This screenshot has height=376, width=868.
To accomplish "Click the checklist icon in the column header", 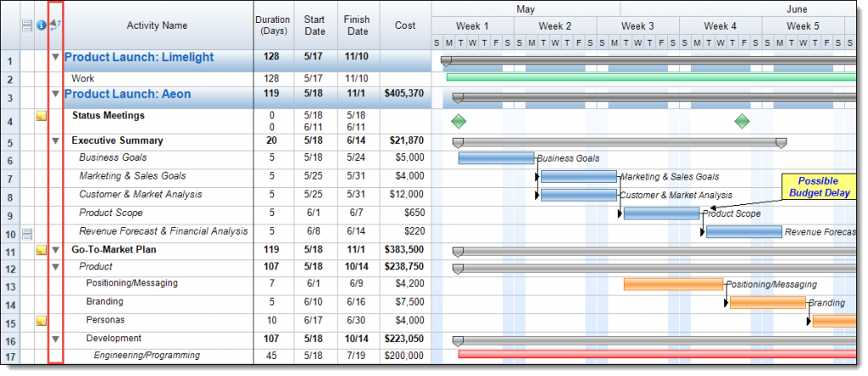I will (x=27, y=25).
